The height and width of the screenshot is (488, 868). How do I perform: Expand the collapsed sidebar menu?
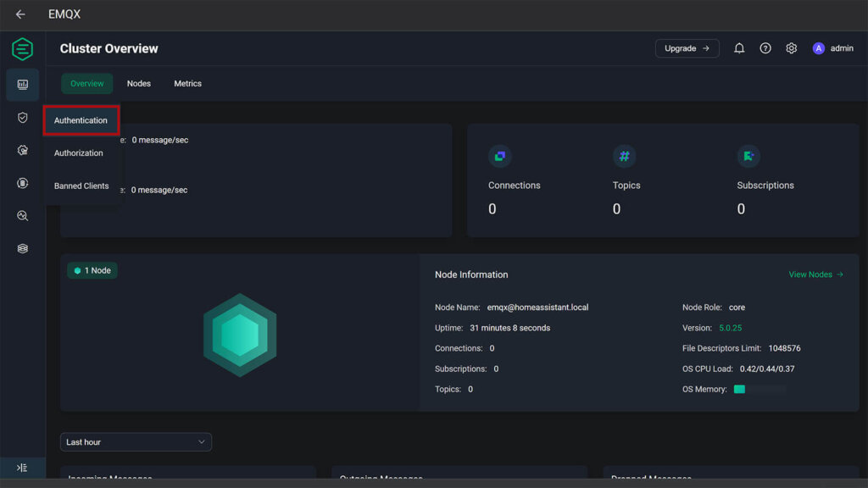[x=22, y=468]
